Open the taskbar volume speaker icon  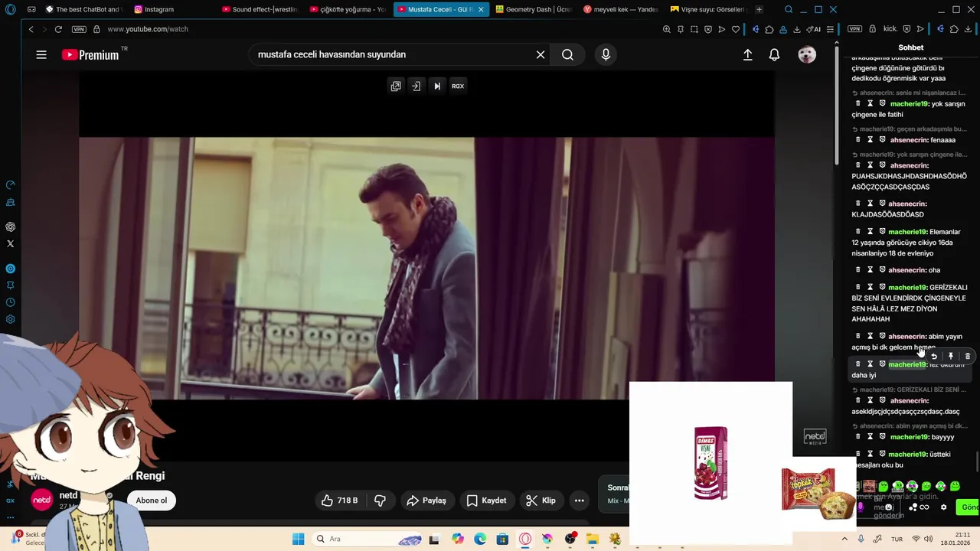[x=929, y=539]
